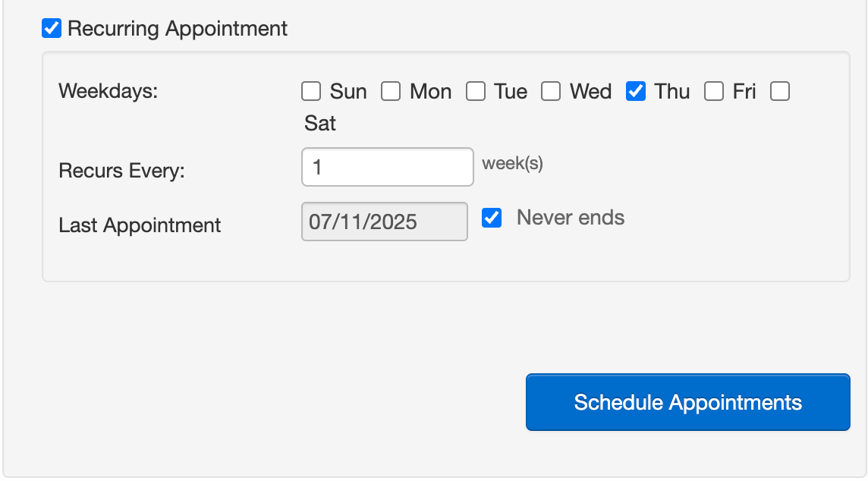Tick the Mon weekday checkbox

(x=391, y=92)
